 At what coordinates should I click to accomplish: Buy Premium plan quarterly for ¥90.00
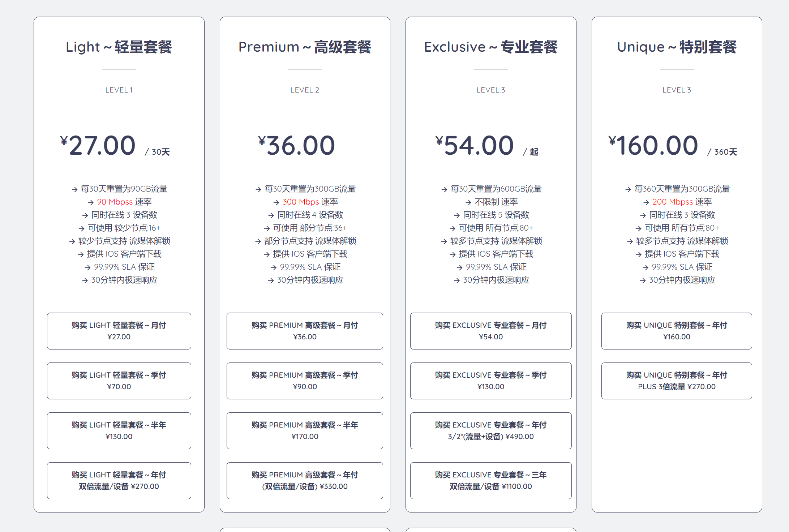[305, 381]
